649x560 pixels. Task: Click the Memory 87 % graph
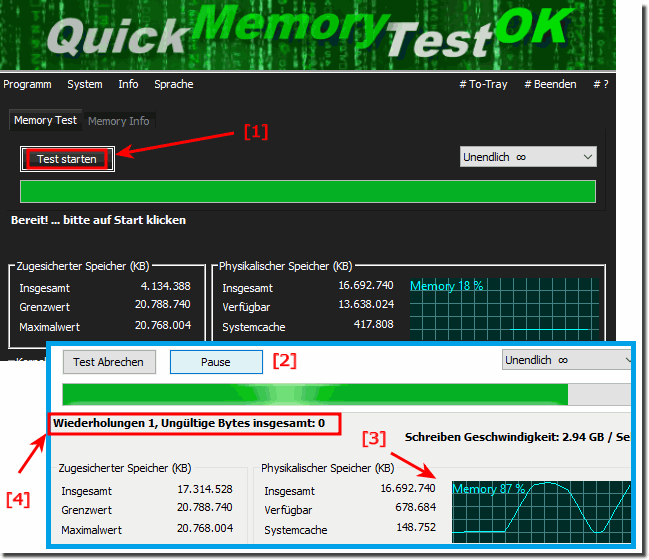click(x=541, y=512)
